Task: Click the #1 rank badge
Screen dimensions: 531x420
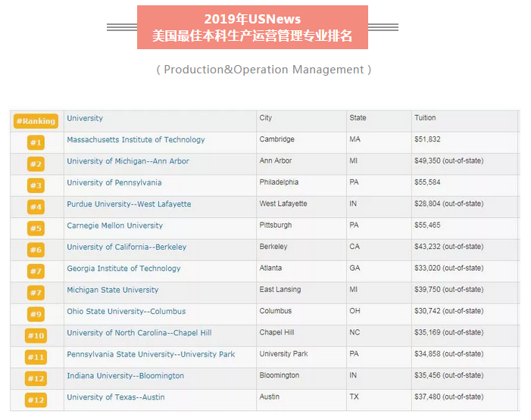Action: coord(36,142)
